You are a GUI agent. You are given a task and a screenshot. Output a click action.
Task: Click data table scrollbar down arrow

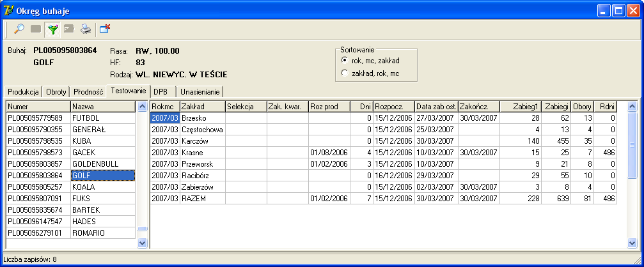(x=632, y=243)
